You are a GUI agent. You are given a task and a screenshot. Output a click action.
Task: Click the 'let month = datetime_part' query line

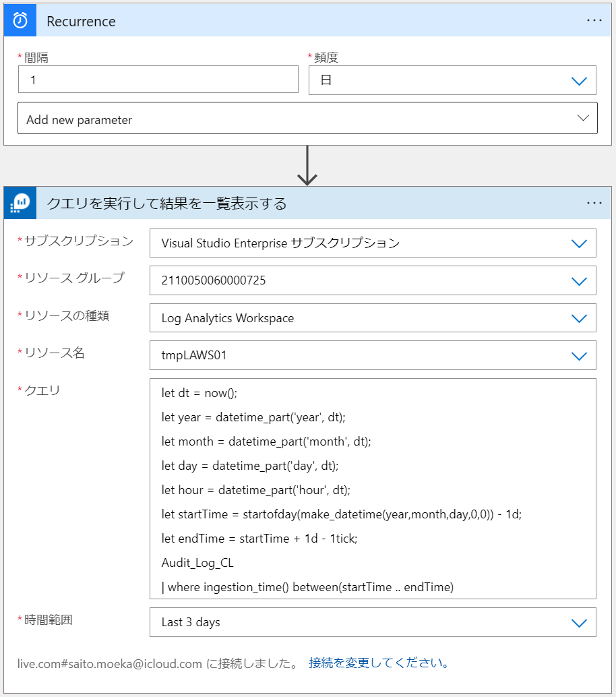[x=266, y=442]
